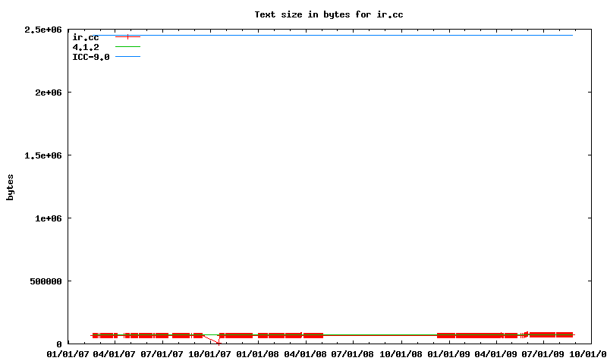The height and width of the screenshot is (364, 607).
Task: Select the 07/01/08 x-axis date label
Action: 353,353
